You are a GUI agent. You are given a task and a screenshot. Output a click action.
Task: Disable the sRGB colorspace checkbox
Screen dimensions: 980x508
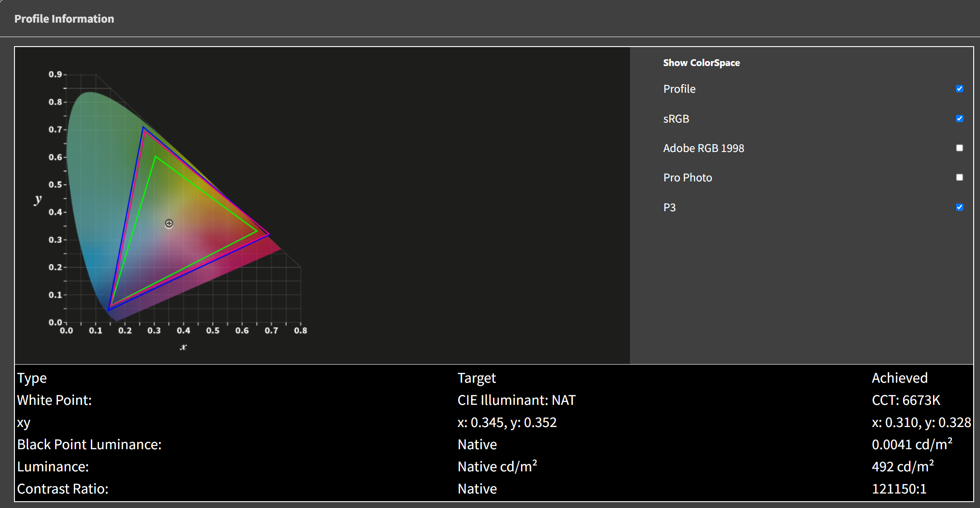pyautogui.click(x=959, y=119)
